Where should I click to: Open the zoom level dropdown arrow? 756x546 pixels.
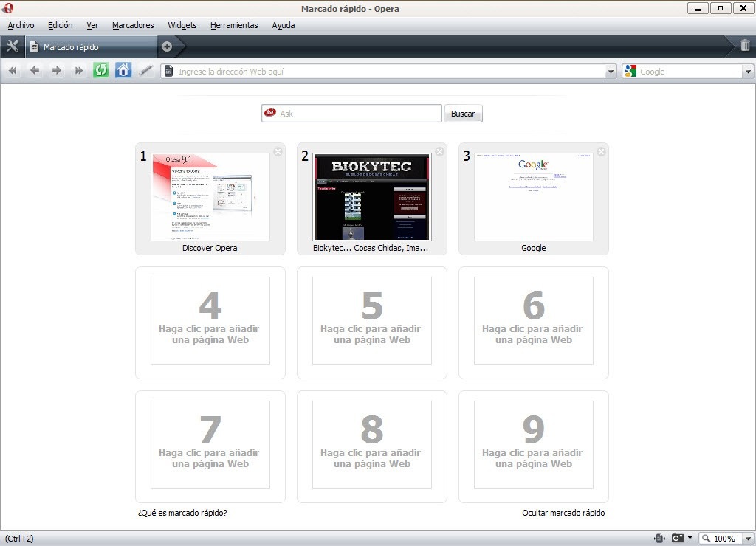pyautogui.click(x=748, y=539)
